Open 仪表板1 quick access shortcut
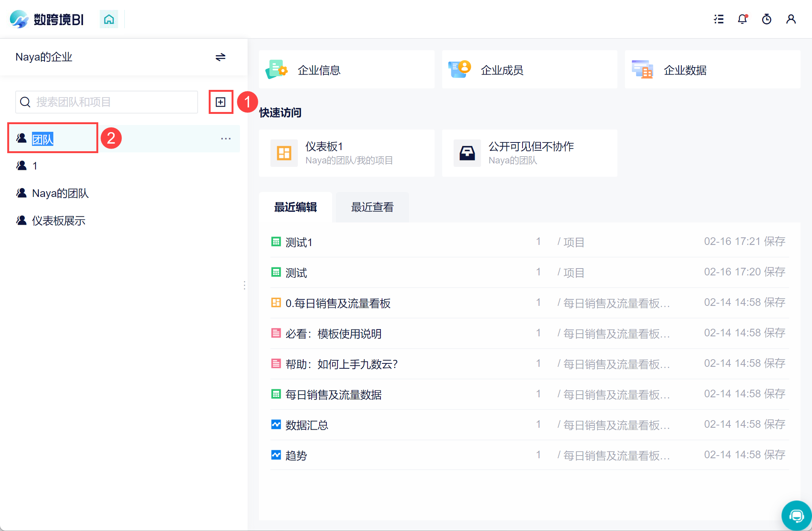 (x=346, y=153)
